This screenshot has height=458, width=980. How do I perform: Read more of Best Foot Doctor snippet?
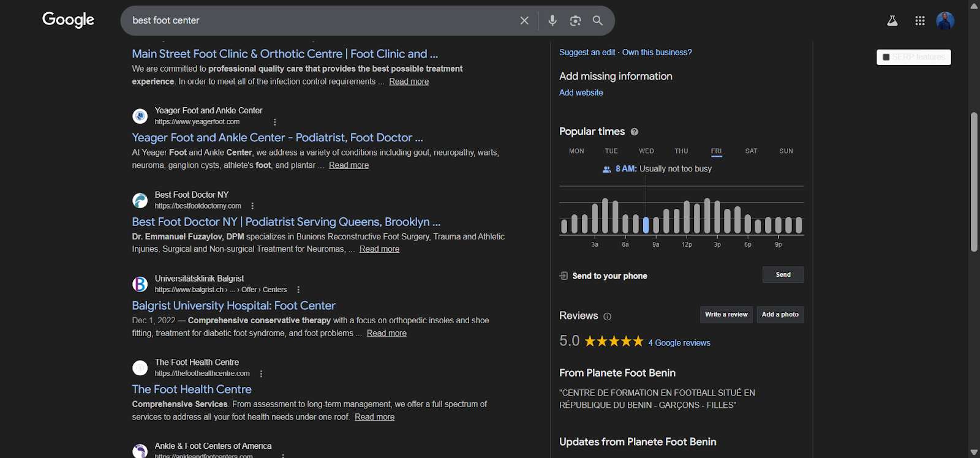point(379,249)
